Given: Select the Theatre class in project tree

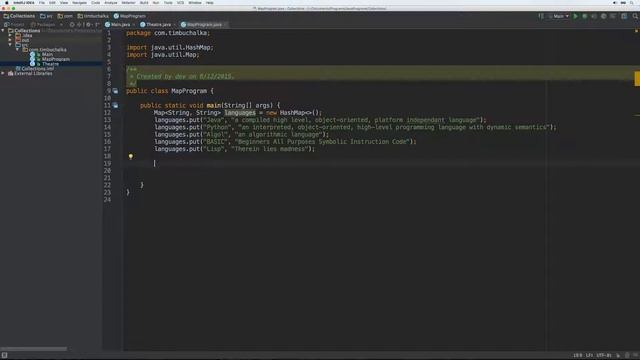Looking at the screenshot, I should 50,64.
